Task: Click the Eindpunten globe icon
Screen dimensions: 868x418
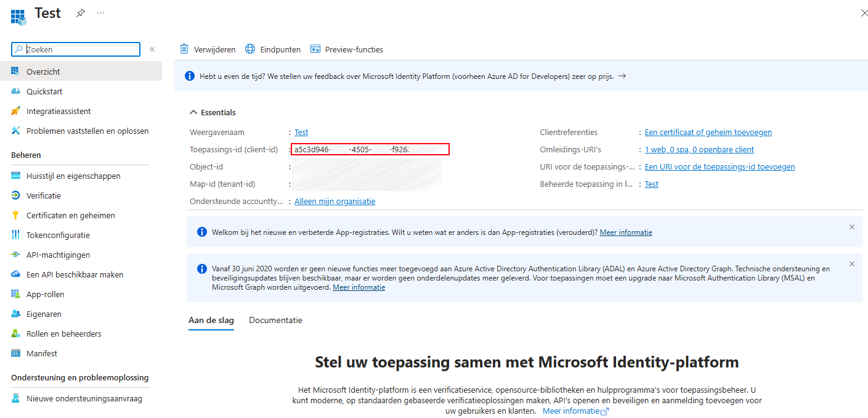Action: 250,49
